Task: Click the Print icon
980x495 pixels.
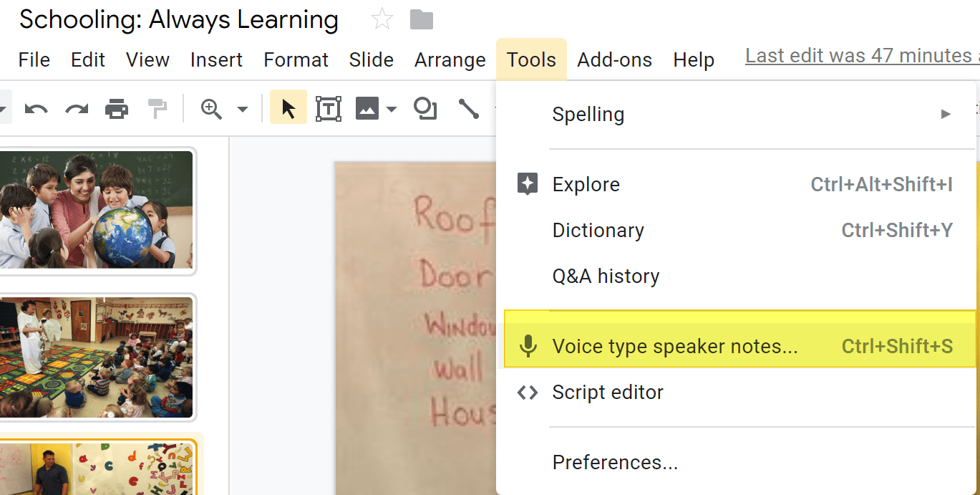Action: pos(117,109)
